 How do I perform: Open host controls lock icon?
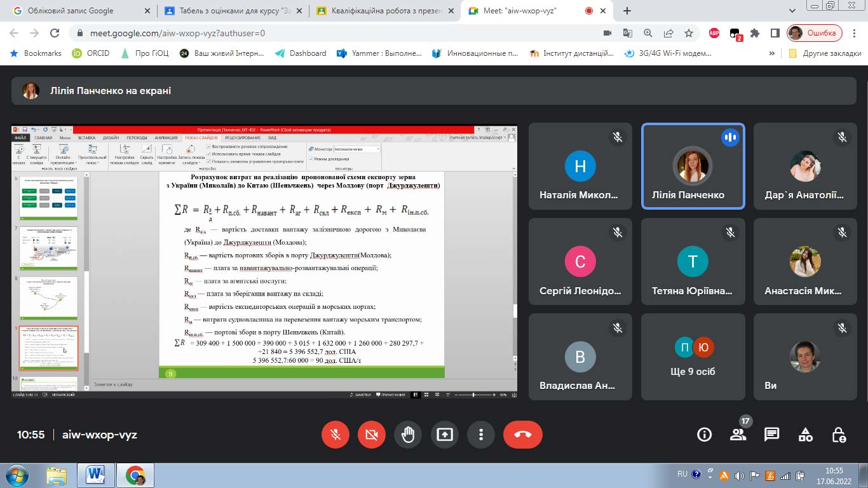(839, 435)
